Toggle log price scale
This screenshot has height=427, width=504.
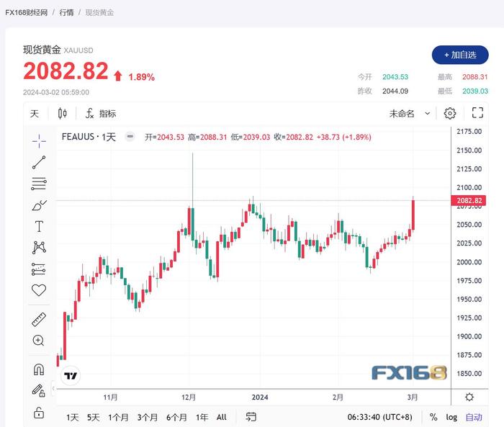451,417
